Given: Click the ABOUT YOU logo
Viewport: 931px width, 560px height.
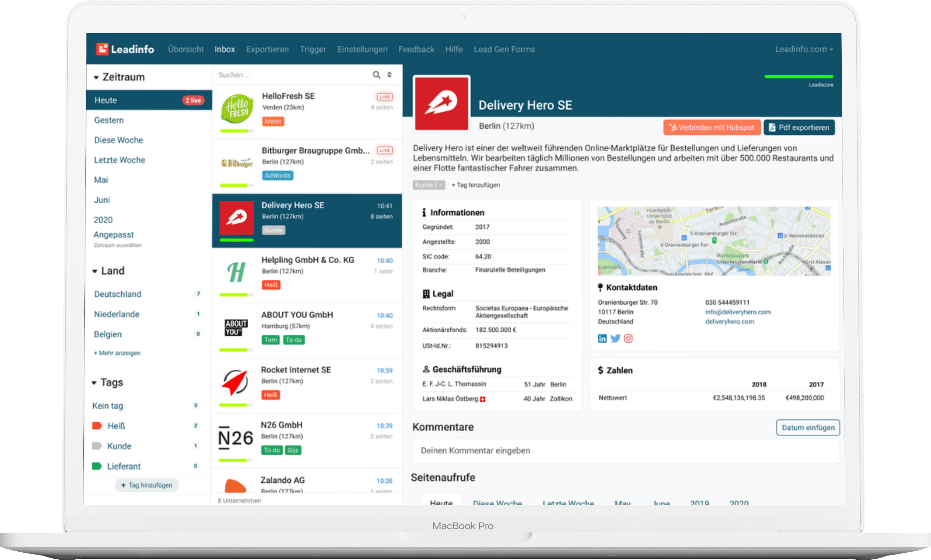Looking at the screenshot, I should 236,328.
